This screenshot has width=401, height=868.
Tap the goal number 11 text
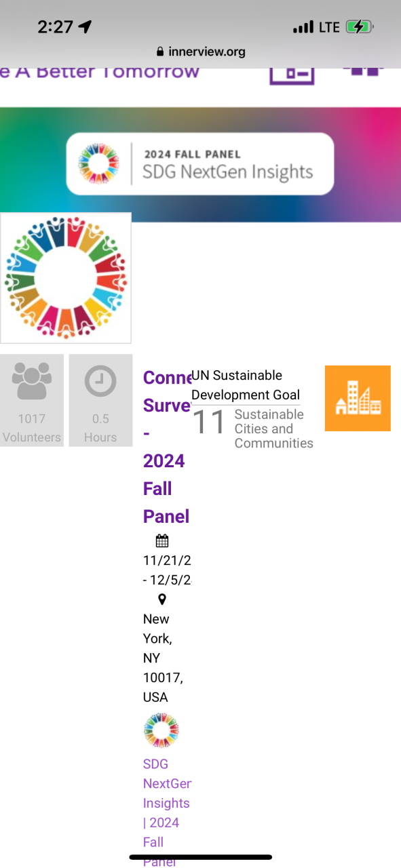click(x=209, y=422)
